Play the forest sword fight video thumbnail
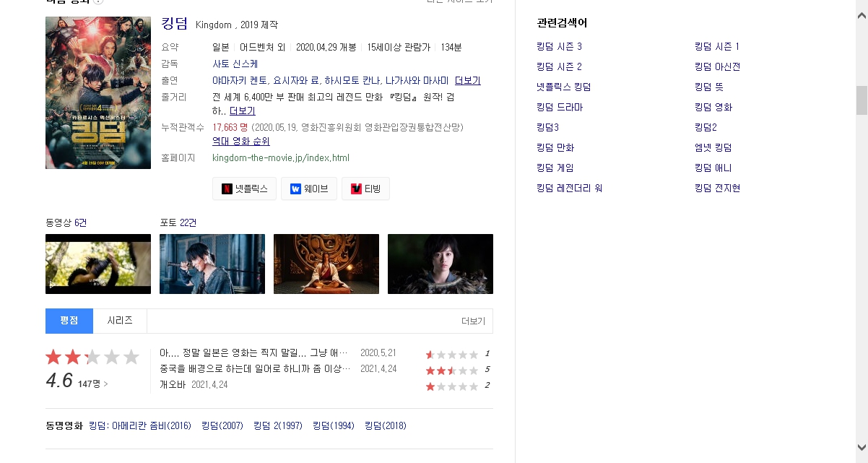This screenshot has height=463, width=868. pos(98,264)
